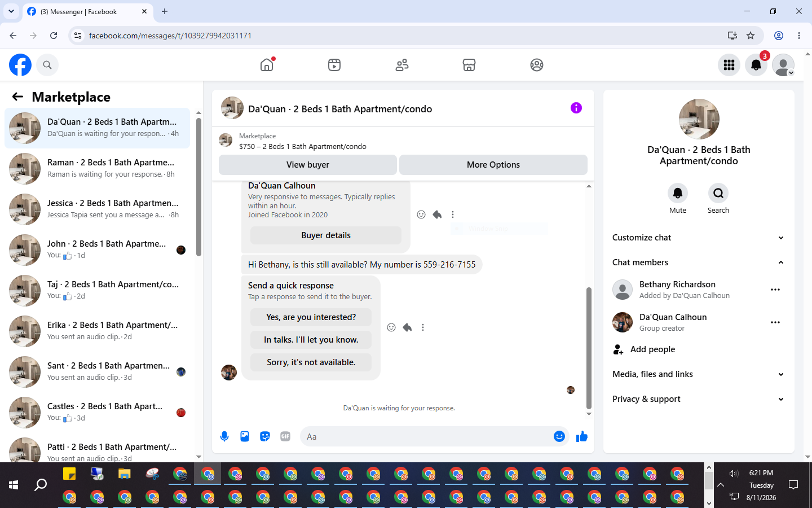Open the browser tab search dropdown
Viewport: 812px width, 508px height.
click(11, 11)
